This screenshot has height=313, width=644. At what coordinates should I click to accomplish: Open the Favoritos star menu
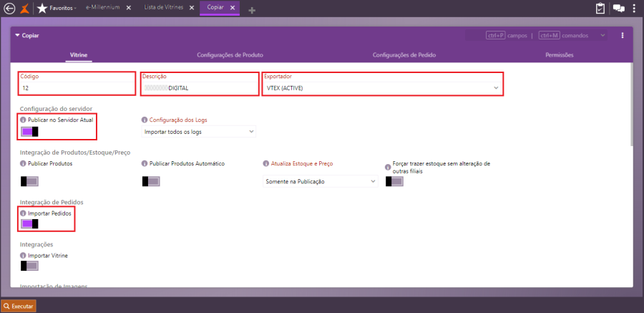coord(57,8)
